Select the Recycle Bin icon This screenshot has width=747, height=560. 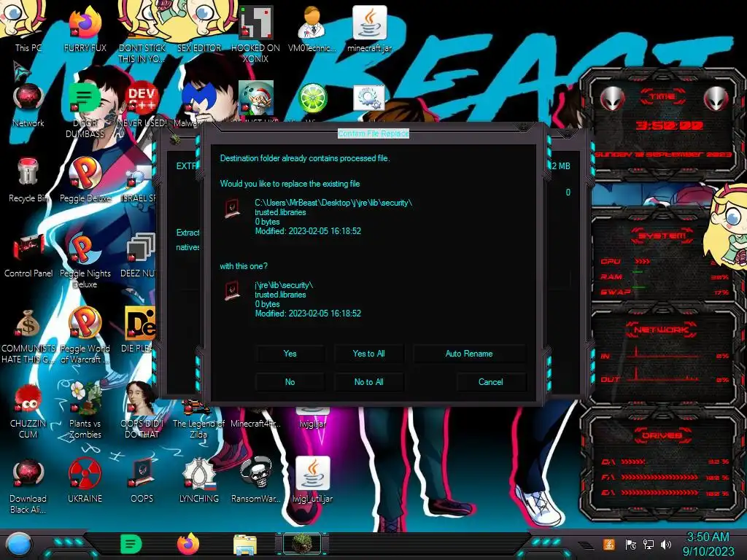pos(28,180)
